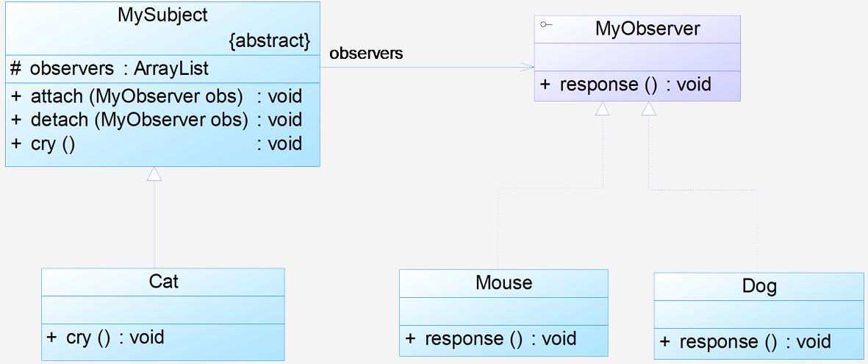Select the observers : ArrayList attribute

[110, 68]
